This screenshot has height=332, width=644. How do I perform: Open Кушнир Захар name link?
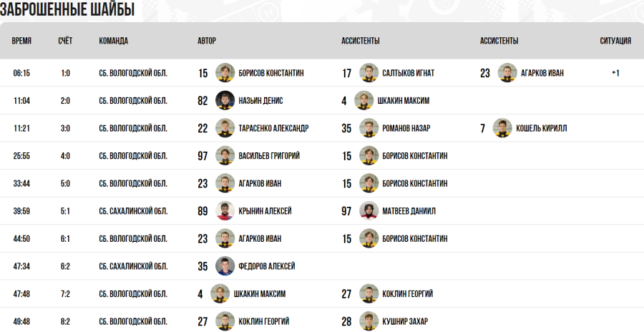[405, 321]
